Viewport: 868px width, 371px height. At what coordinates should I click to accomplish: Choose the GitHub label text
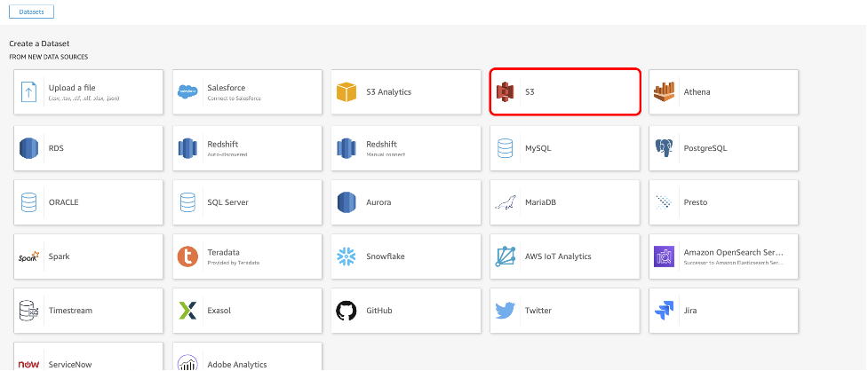tap(379, 311)
